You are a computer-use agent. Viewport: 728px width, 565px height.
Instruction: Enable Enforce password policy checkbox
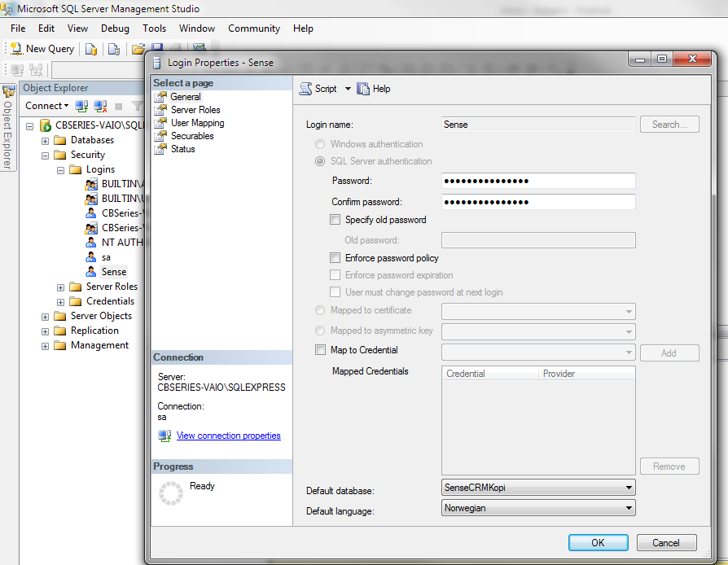click(x=335, y=257)
